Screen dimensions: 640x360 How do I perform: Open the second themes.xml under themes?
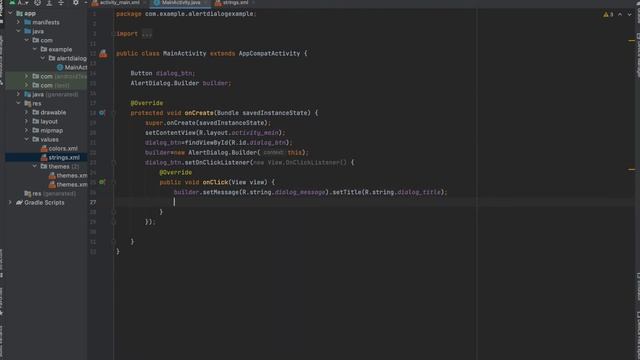(68, 184)
